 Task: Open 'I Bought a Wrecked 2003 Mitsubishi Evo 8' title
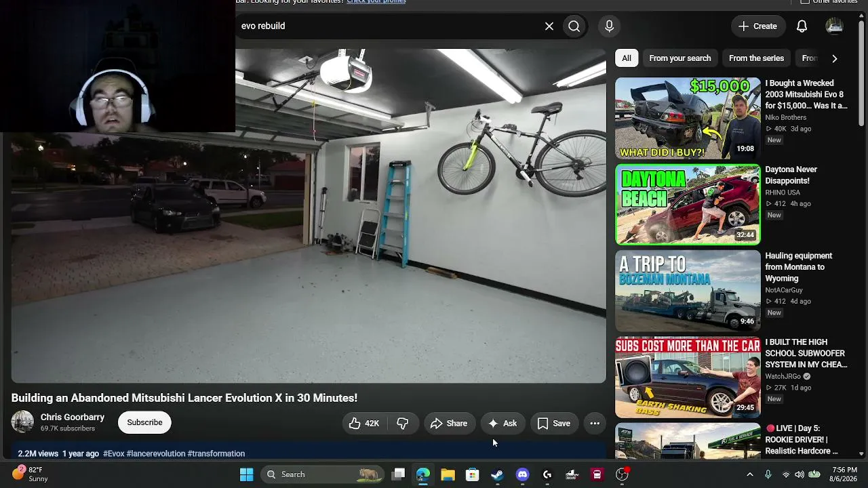tap(806, 94)
